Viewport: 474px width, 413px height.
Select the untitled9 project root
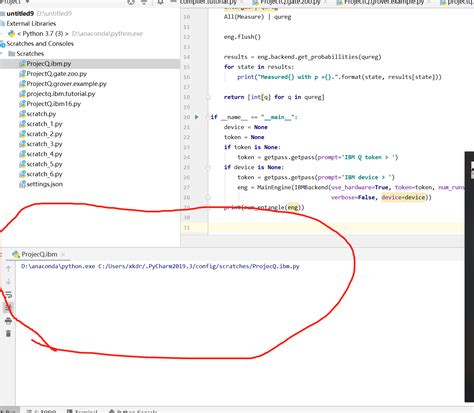[x=20, y=14]
